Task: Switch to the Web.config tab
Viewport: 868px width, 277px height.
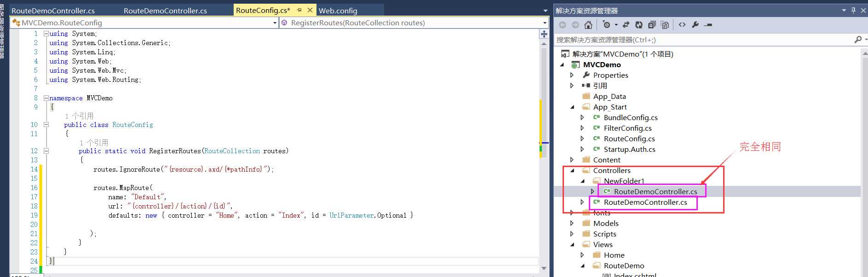Action: point(338,10)
